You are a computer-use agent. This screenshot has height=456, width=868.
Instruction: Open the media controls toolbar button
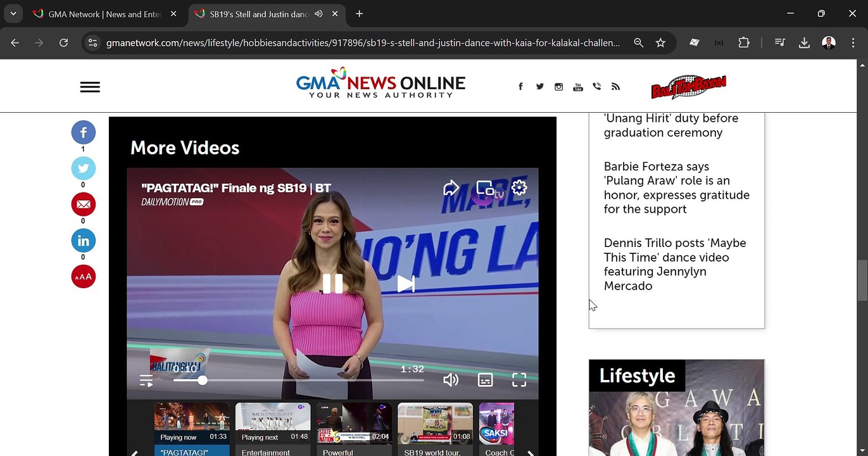pyautogui.click(x=780, y=43)
